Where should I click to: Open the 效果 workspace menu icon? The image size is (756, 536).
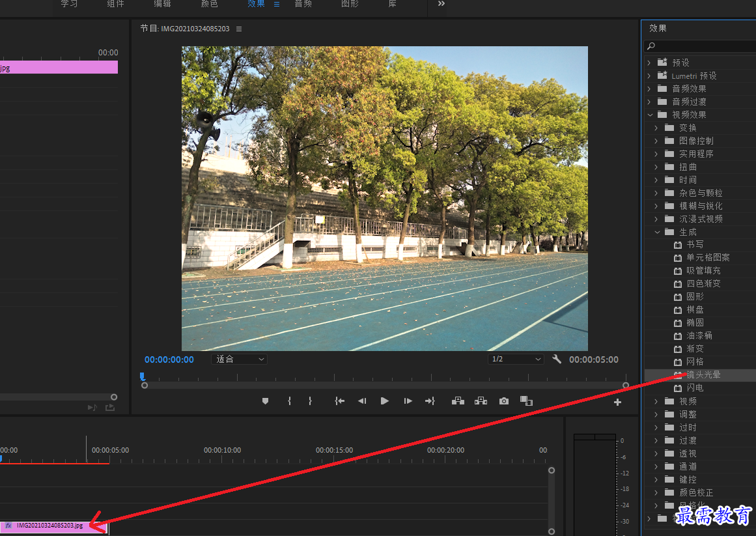click(277, 5)
